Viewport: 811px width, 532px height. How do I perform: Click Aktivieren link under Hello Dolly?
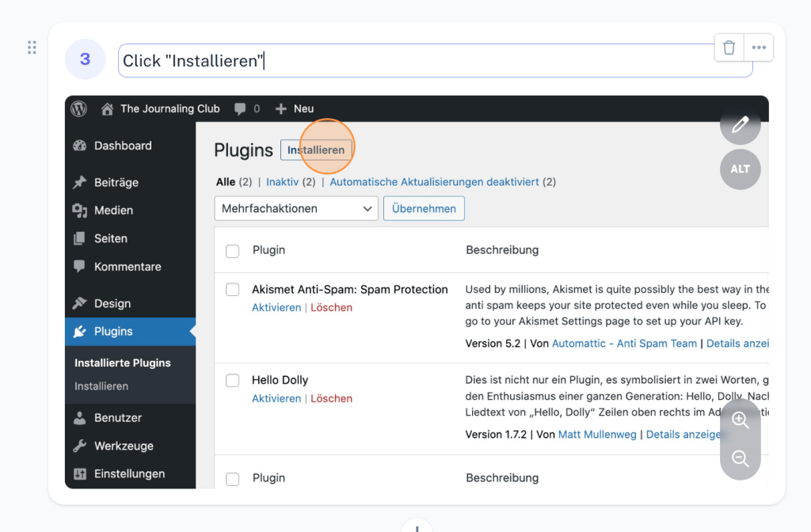[276, 399]
